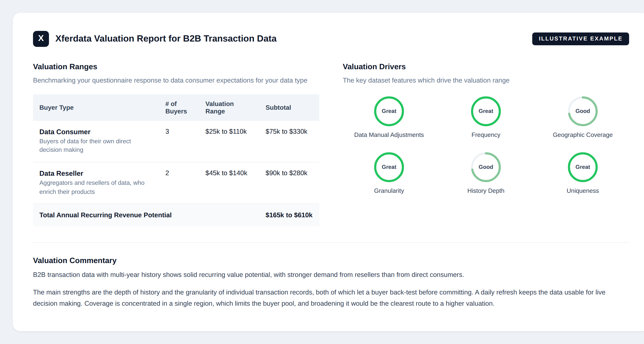Image resolution: width=644 pixels, height=344 pixels.
Task: Select the Geographic Coverage Good ring
Action: point(583,111)
